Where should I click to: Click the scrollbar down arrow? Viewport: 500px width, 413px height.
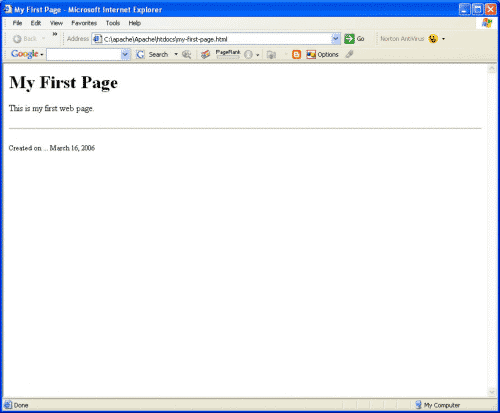[x=492, y=392]
